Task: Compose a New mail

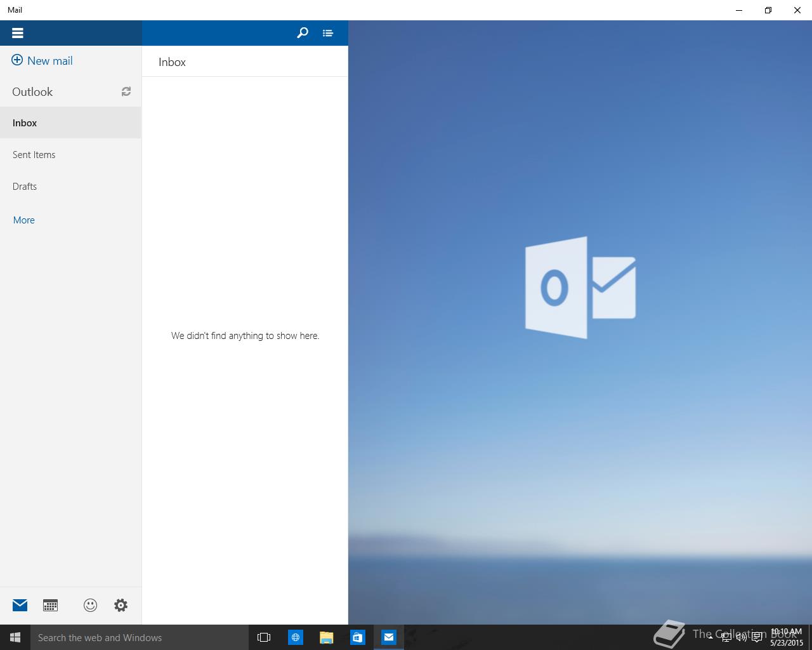Action: [x=42, y=61]
